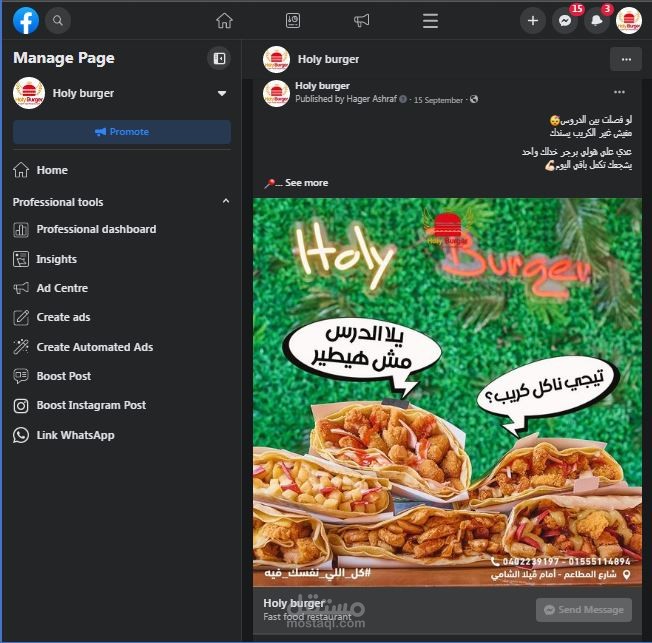Click the info icon beside Hager Ashraf

tap(403, 99)
